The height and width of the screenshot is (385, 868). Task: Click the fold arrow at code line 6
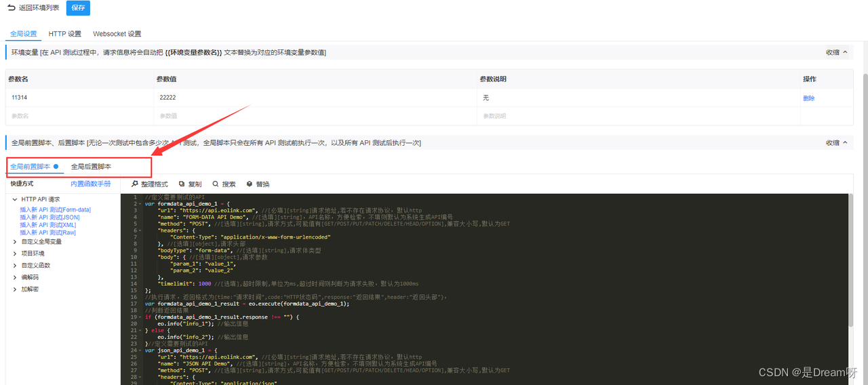click(140, 230)
